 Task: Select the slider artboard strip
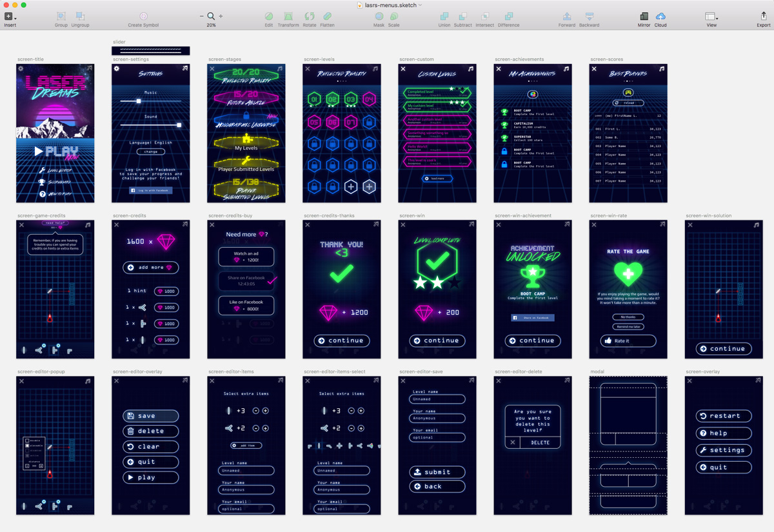[151, 50]
